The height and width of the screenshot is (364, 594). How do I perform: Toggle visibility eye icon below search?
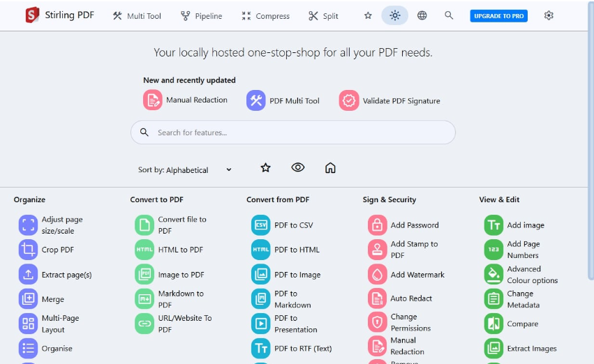[298, 167]
